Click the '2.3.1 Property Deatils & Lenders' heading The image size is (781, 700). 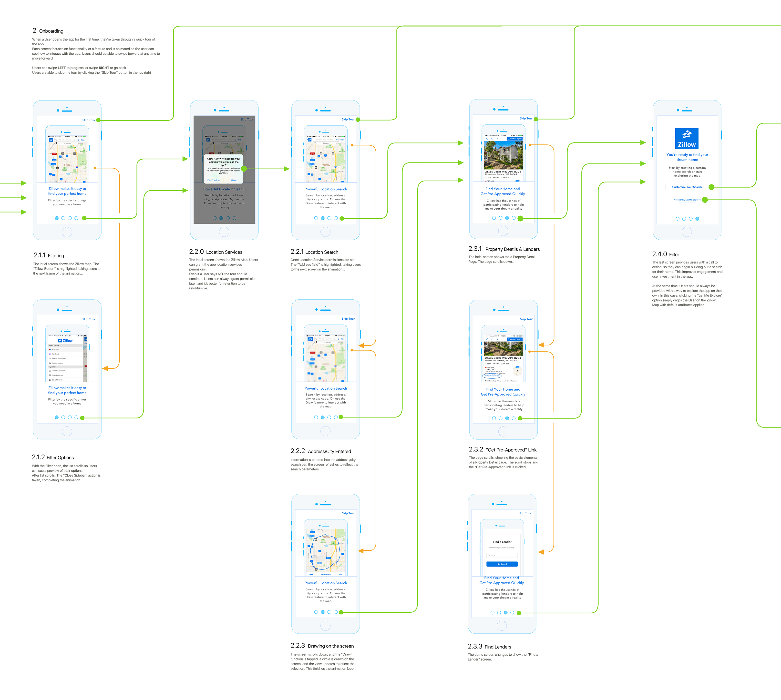click(504, 249)
